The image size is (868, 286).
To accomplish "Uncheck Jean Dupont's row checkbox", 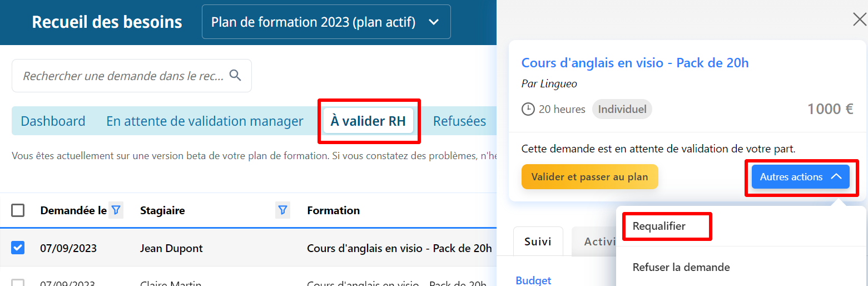I will click(18, 248).
